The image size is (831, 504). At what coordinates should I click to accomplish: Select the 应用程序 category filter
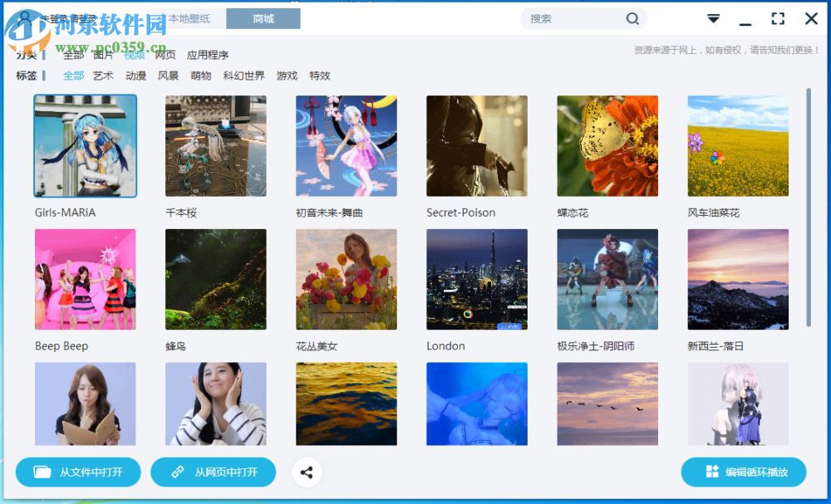[207, 55]
